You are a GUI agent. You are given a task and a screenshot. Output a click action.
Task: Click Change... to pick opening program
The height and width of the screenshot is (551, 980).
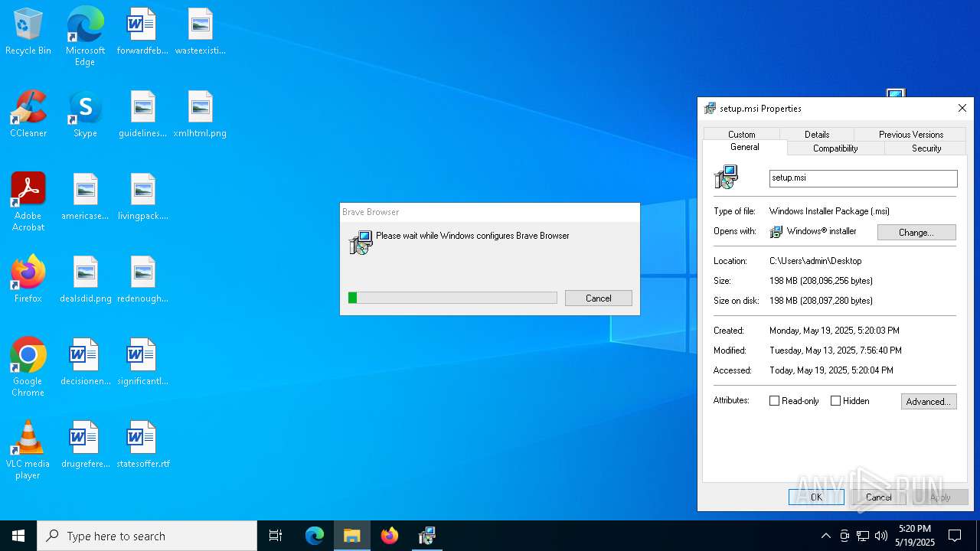tap(916, 232)
